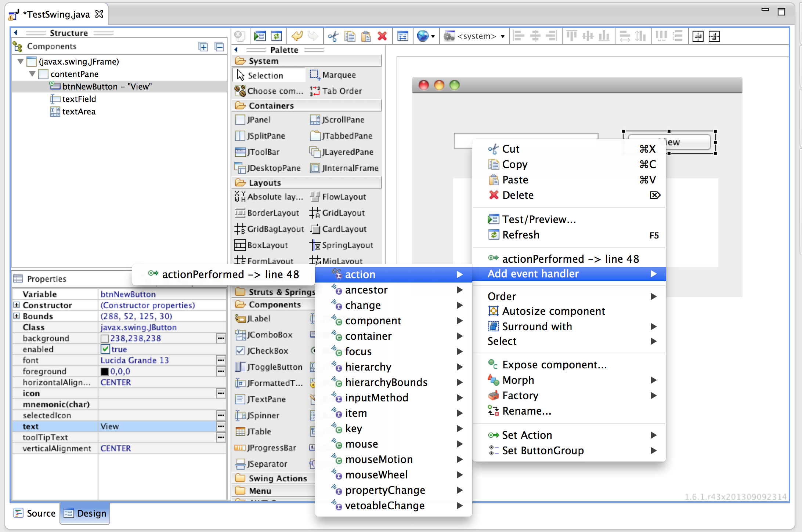Screen dimensions: 802x532
Task: Choose Autosize component from context menu
Action: (x=553, y=311)
